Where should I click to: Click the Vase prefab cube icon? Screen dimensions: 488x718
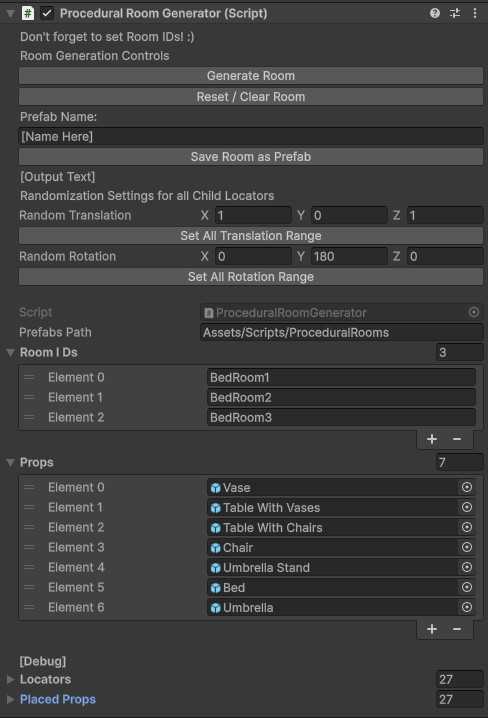pyautogui.click(x=215, y=488)
